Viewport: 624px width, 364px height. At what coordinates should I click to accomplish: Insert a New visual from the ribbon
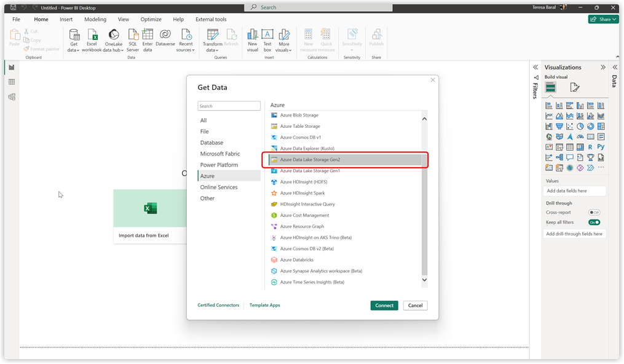pyautogui.click(x=253, y=41)
